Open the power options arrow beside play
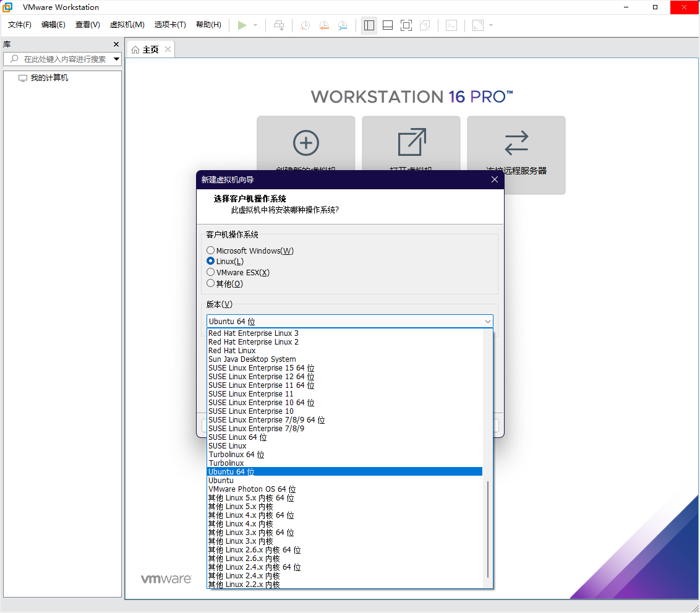Screen dimensions: 700x613 pyautogui.click(x=255, y=25)
